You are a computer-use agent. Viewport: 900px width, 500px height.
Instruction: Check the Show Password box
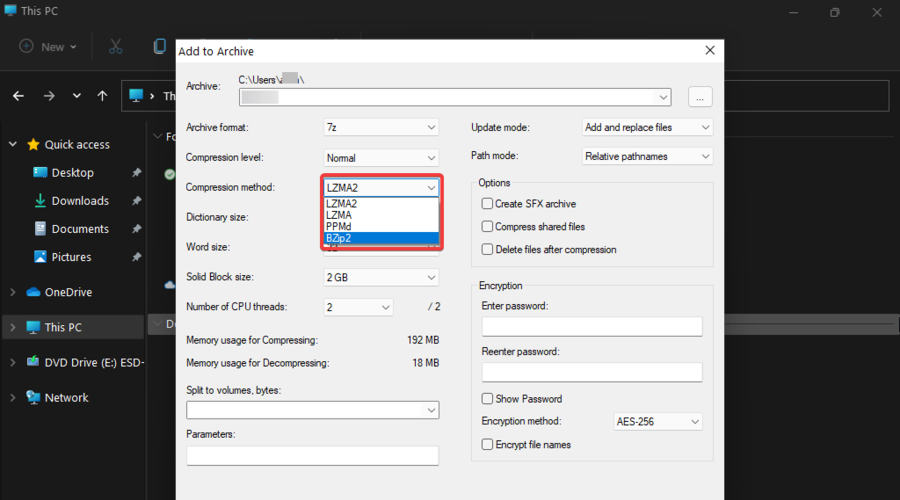[487, 399]
